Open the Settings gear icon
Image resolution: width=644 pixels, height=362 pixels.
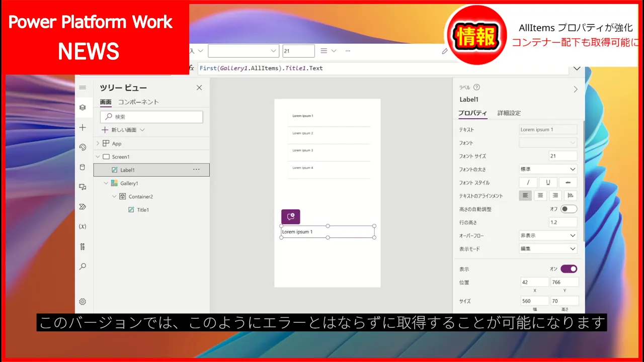click(x=83, y=302)
